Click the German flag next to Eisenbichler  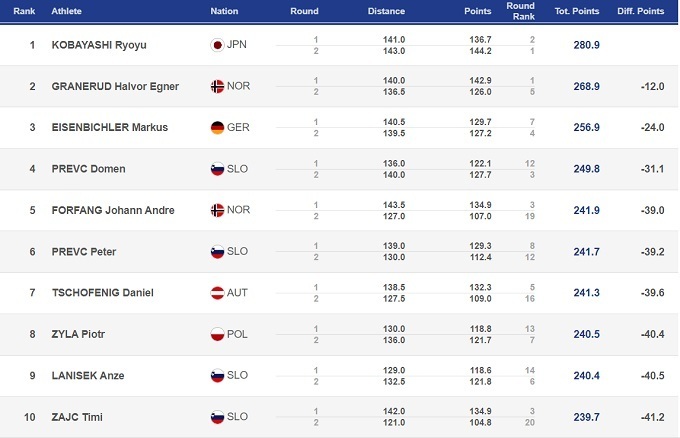click(x=215, y=128)
